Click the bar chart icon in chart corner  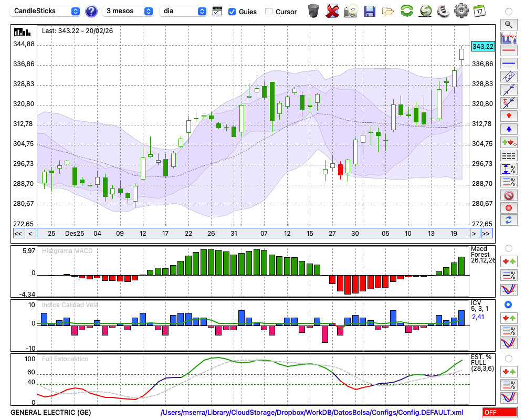tap(23, 32)
